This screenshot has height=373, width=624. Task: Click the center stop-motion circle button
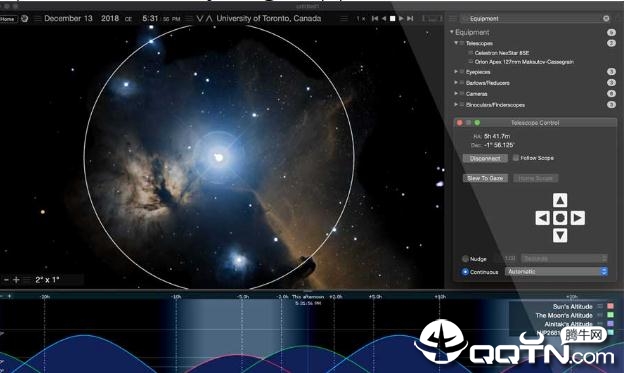pos(560,218)
